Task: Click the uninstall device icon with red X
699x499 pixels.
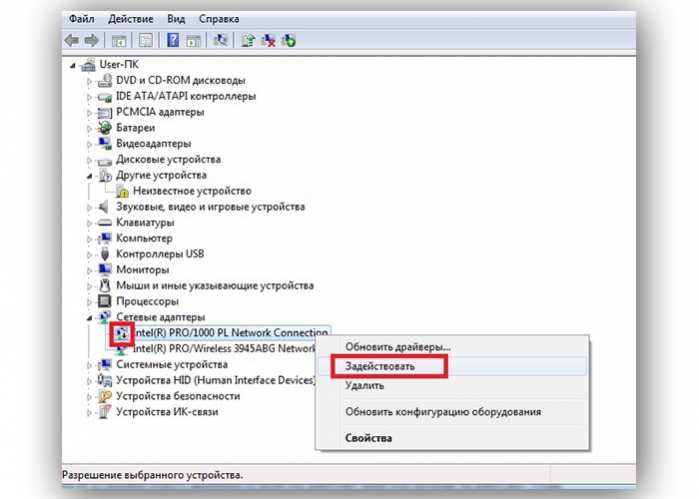Action: 268,41
